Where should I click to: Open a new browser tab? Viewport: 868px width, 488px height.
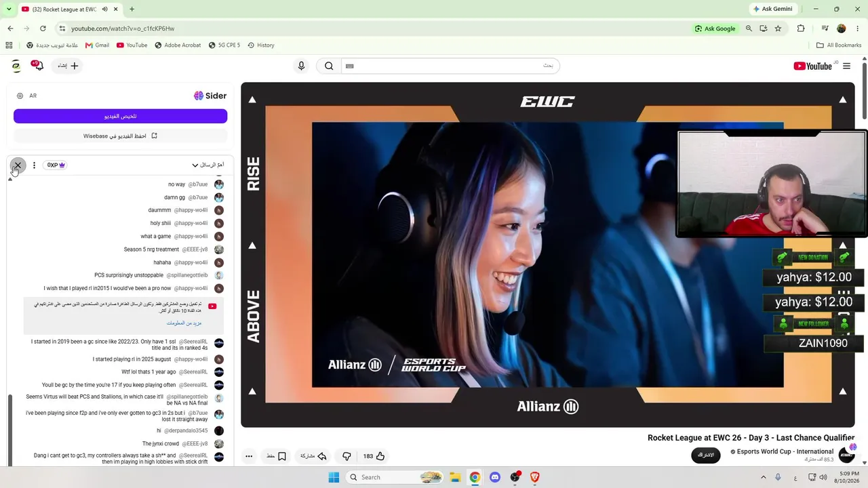pyautogui.click(x=132, y=9)
